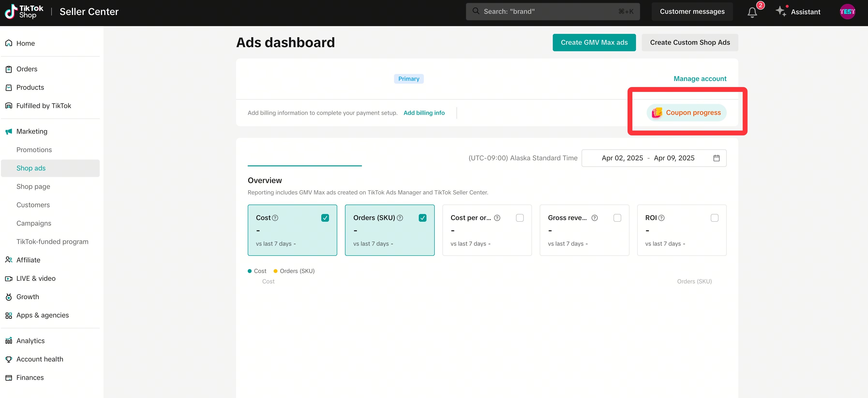This screenshot has height=398, width=868.
Task: Expand the Finances sidebar section
Action: (x=50, y=378)
